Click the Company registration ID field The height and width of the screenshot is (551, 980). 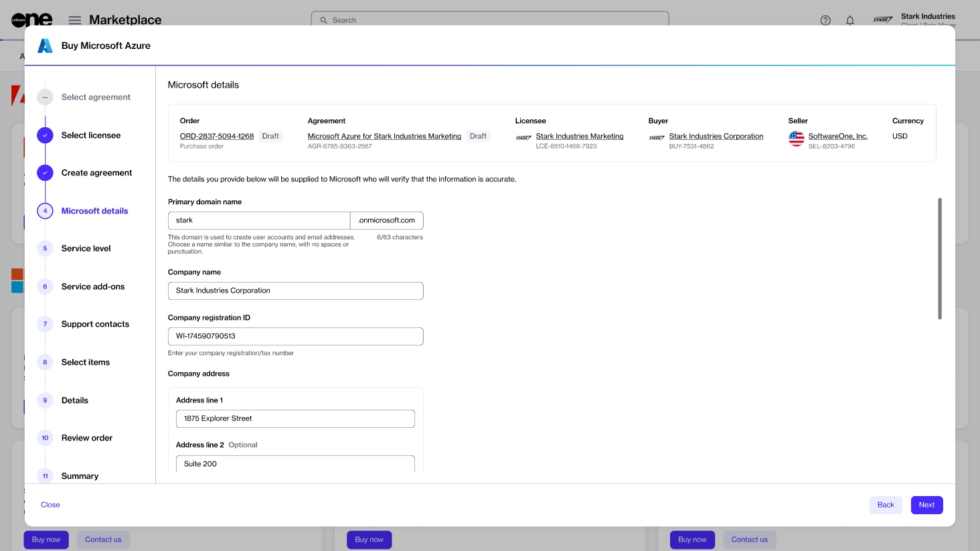[x=295, y=336]
